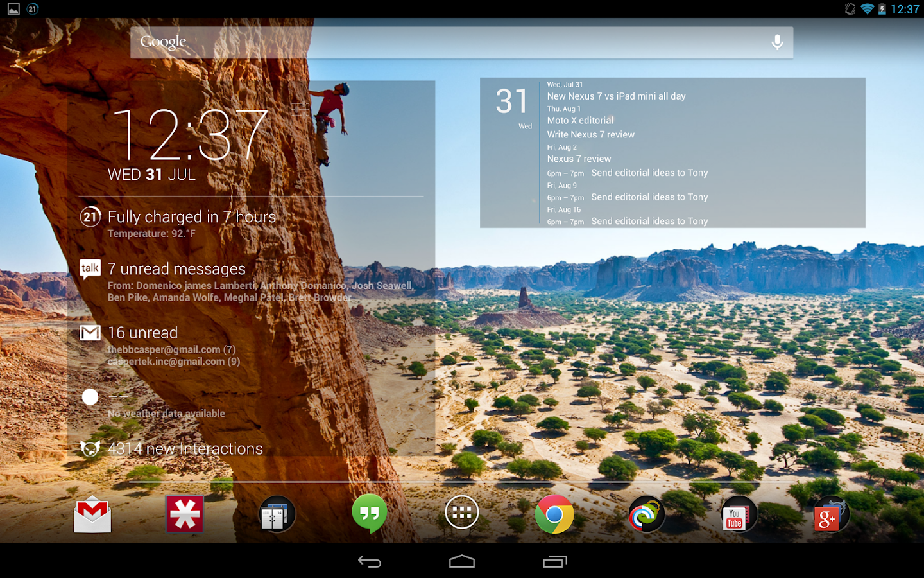
Task: Open Gmail from the dock
Action: [92, 514]
